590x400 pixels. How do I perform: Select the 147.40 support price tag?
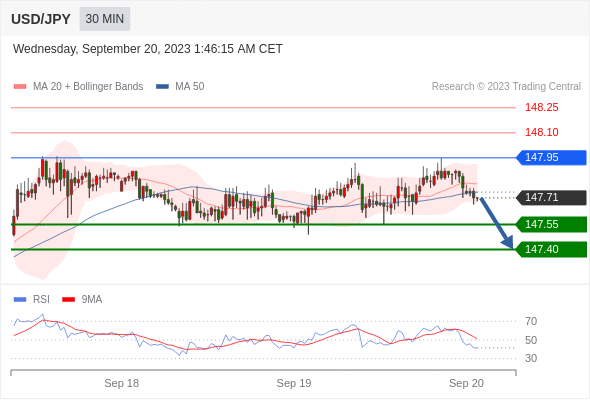[551, 249]
